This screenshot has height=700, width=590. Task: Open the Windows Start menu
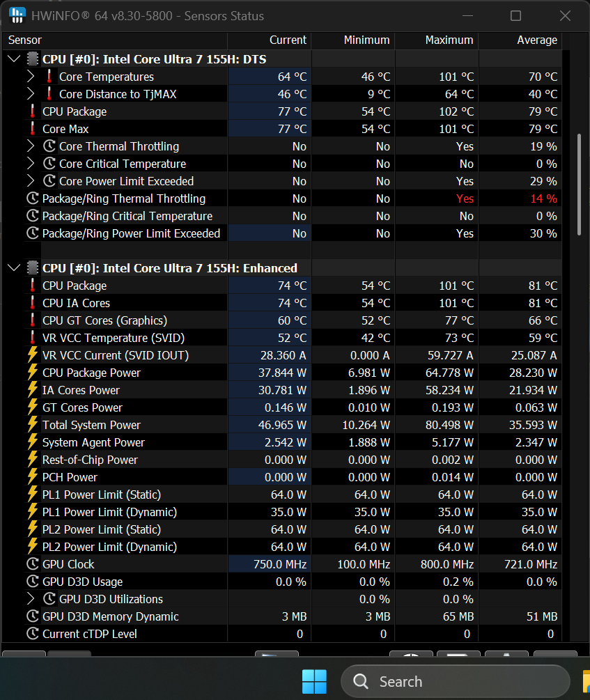click(314, 681)
